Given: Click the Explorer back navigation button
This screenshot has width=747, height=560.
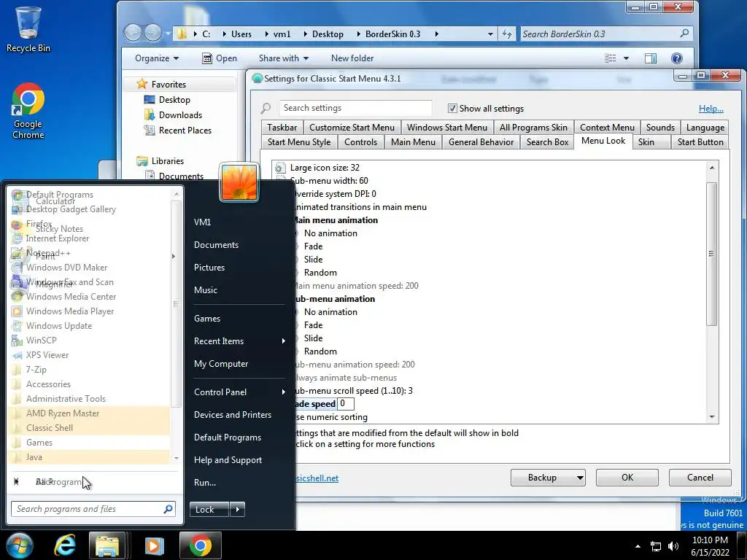Looking at the screenshot, I should 133,33.
